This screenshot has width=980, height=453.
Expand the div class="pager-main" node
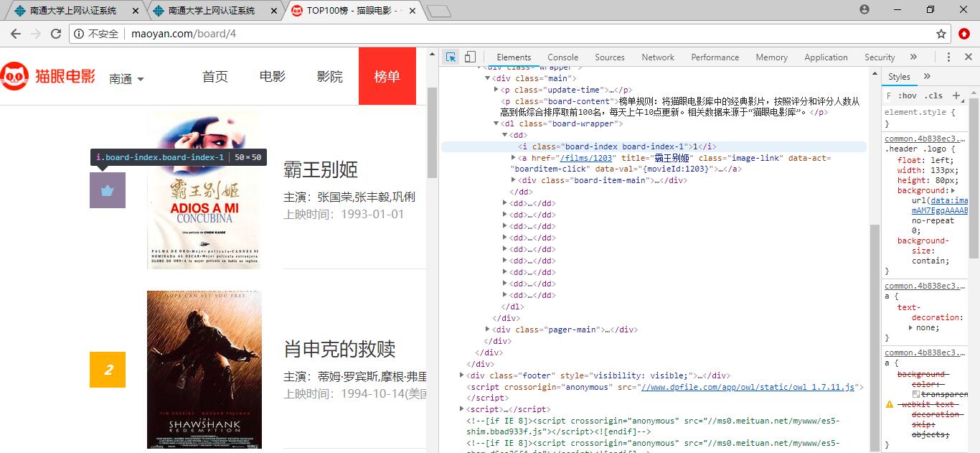pyautogui.click(x=488, y=330)
